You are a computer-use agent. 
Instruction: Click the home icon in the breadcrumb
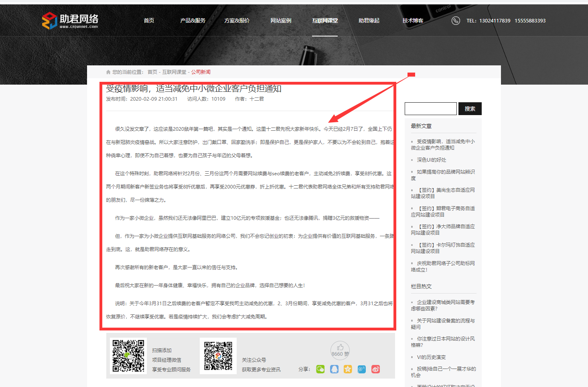pos(108,72)
